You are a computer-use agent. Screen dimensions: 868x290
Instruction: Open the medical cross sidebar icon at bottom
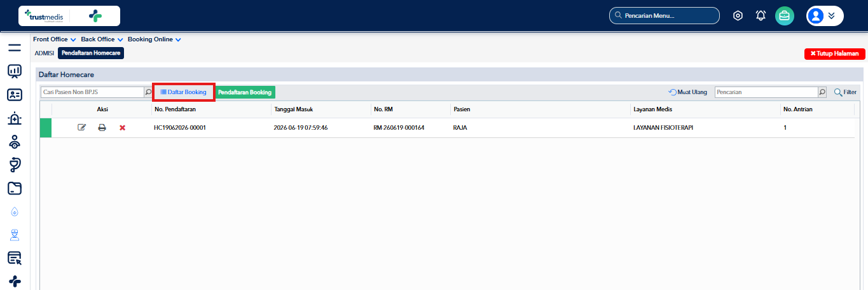click(15, 281)
